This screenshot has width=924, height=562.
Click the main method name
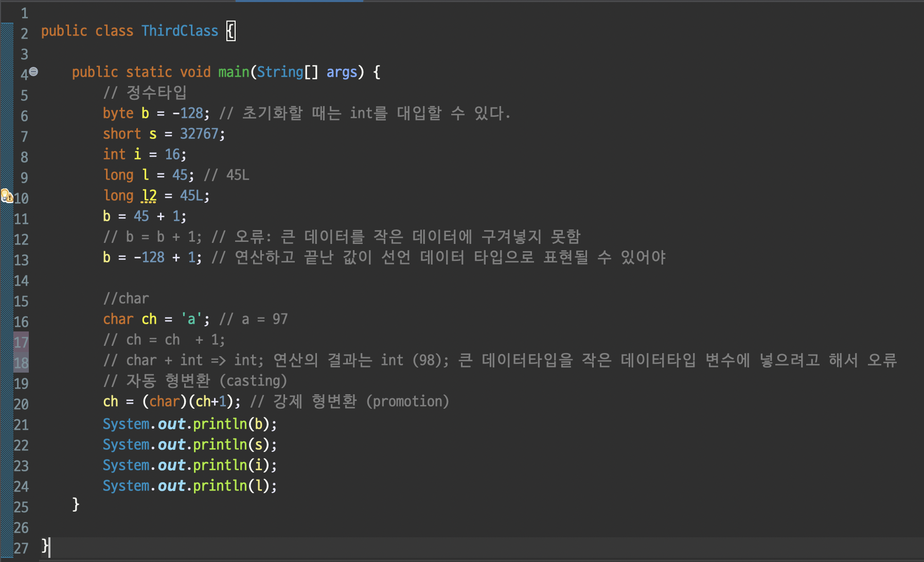[234, 72]
